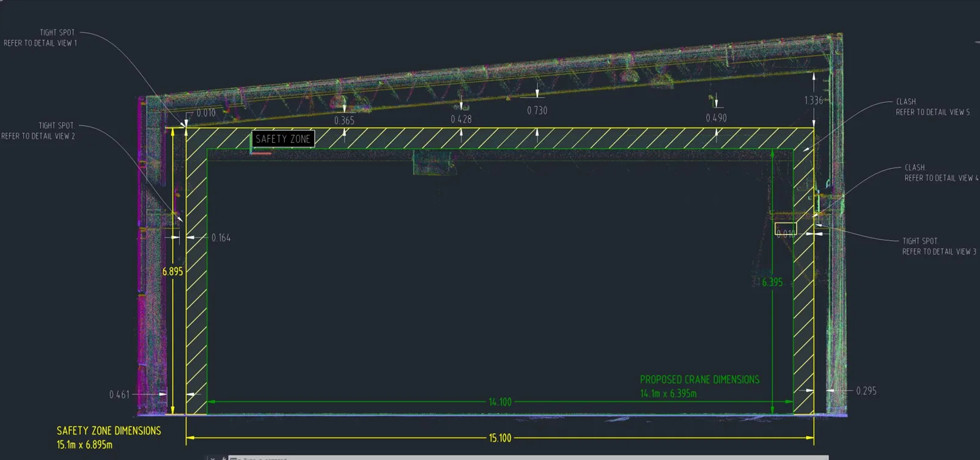Click the 0.295 floor clearance value
Screen dimensions: 980x460
click(x=866, y=391)
